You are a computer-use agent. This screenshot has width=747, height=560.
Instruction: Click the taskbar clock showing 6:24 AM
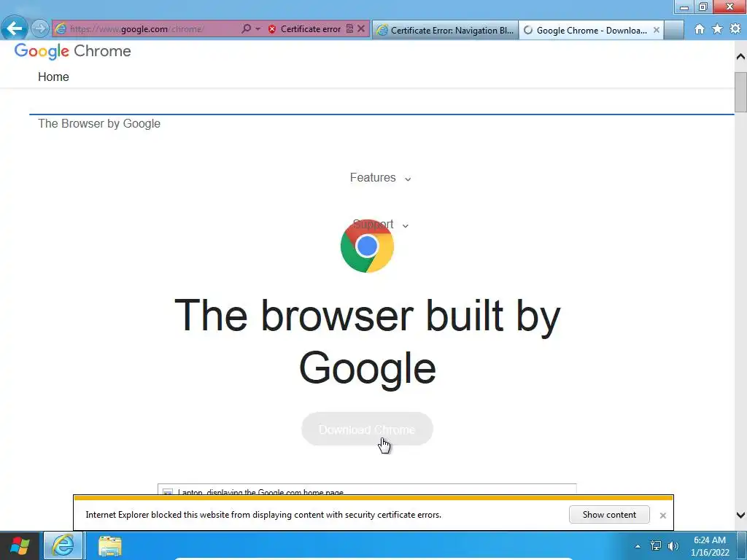click(x=709, y=546)
